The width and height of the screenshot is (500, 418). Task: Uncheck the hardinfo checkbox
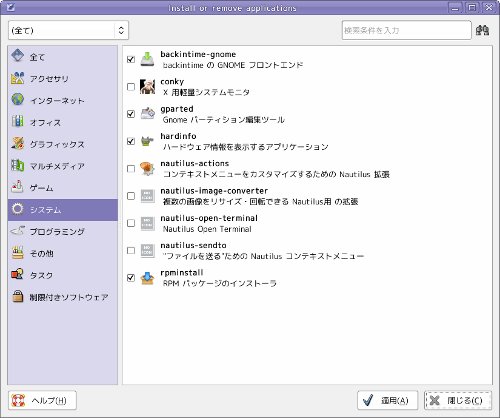(131, 141)
